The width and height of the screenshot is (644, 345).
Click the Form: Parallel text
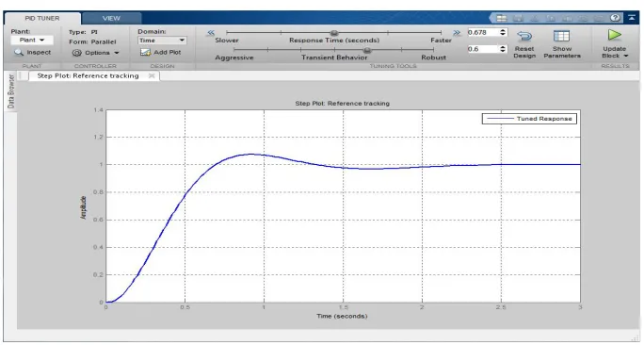92,41
